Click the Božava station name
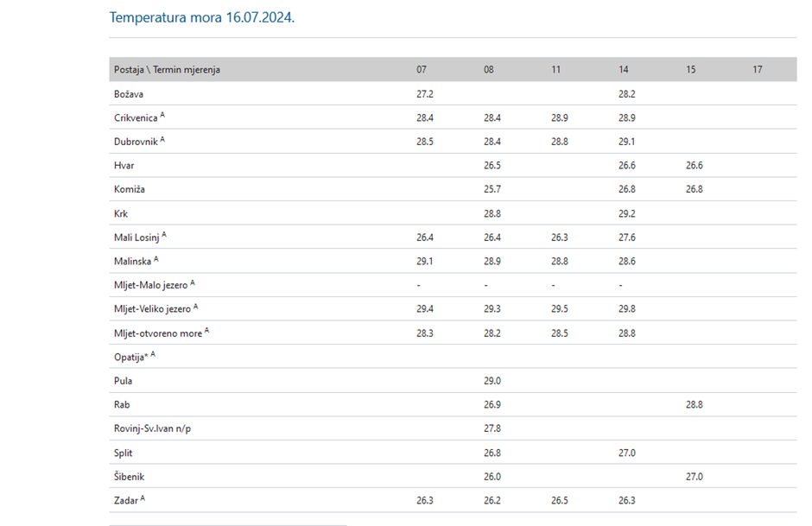Screen dimensions: 812x526 coord(129,94)
